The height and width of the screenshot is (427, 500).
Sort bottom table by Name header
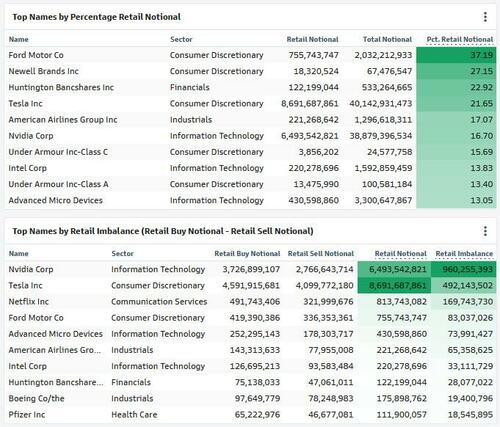[19, 254]
